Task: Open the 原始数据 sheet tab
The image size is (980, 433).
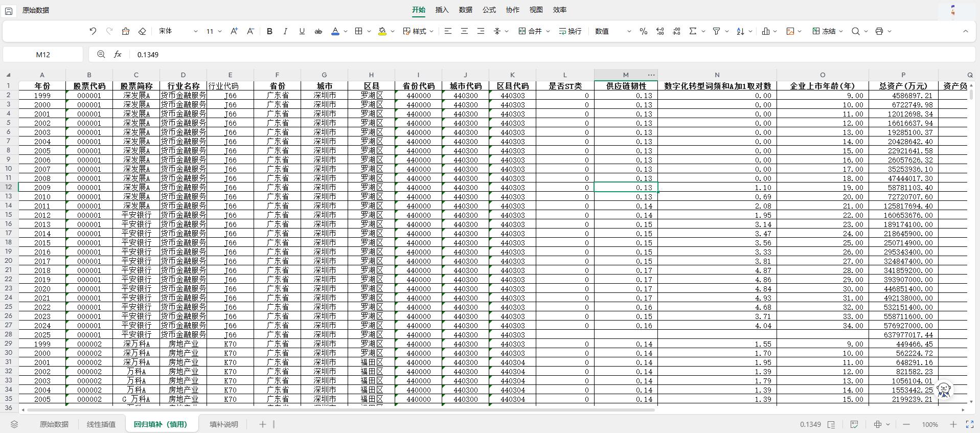Action: [54, 424]
